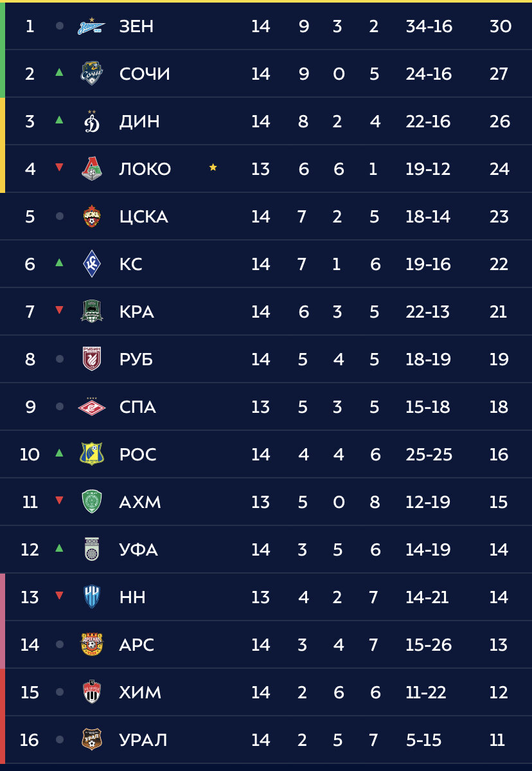Open the Krasnodar (КРА) crest
This screenshot has height=771, width=532.
point(92,311)
